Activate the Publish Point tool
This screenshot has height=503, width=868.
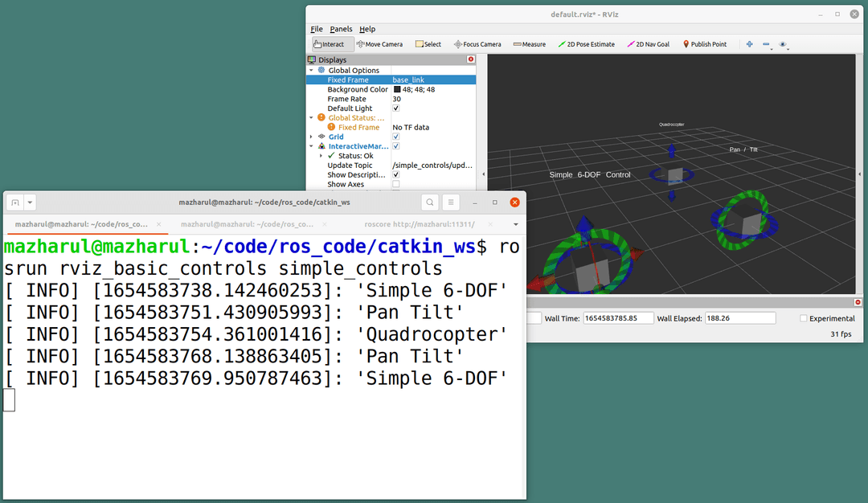click(705, 44)
